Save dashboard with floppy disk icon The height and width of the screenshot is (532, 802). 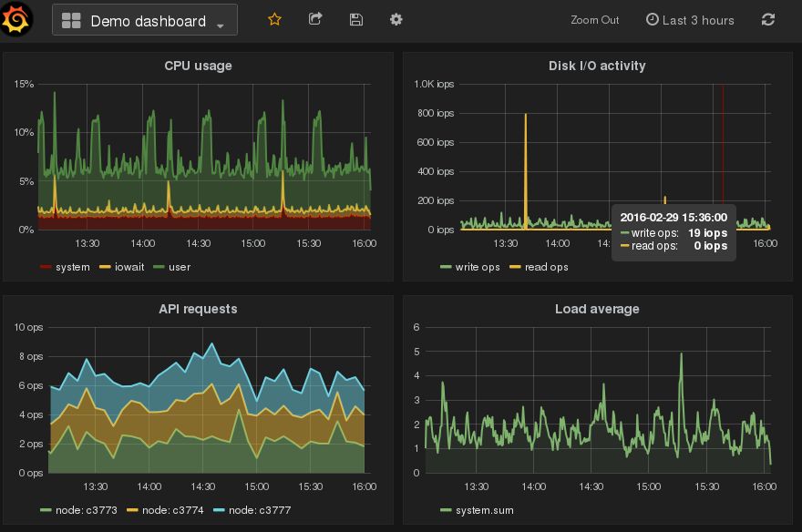pyautogui.click(x=356, y=19)
